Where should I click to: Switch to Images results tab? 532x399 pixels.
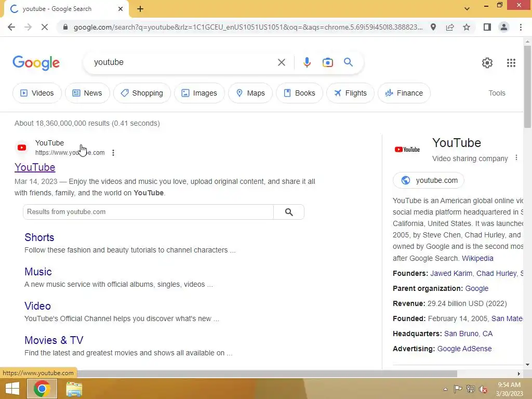click(x=199, y=93)
